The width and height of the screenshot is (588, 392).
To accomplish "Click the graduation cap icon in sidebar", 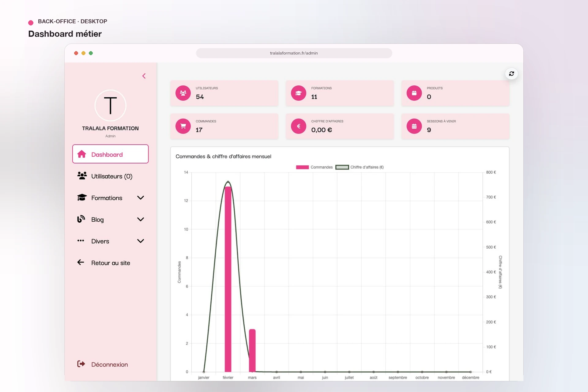I will tap(82, 197).
